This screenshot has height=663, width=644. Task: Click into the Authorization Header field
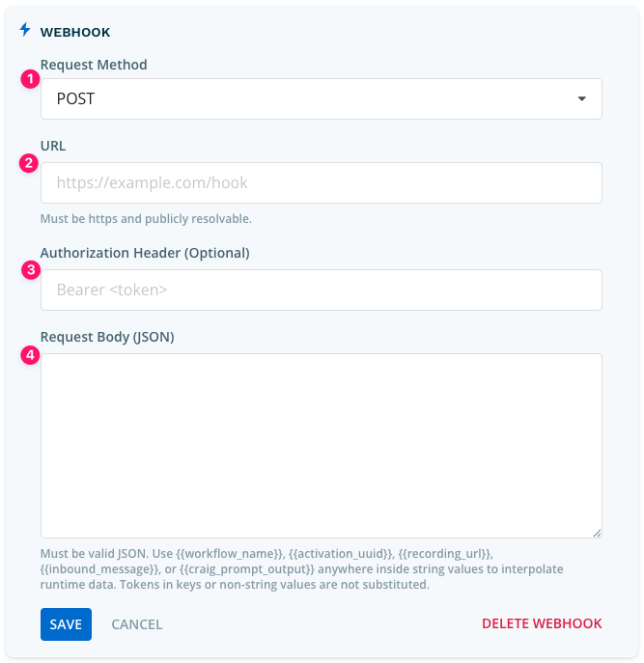click(322, 290)
